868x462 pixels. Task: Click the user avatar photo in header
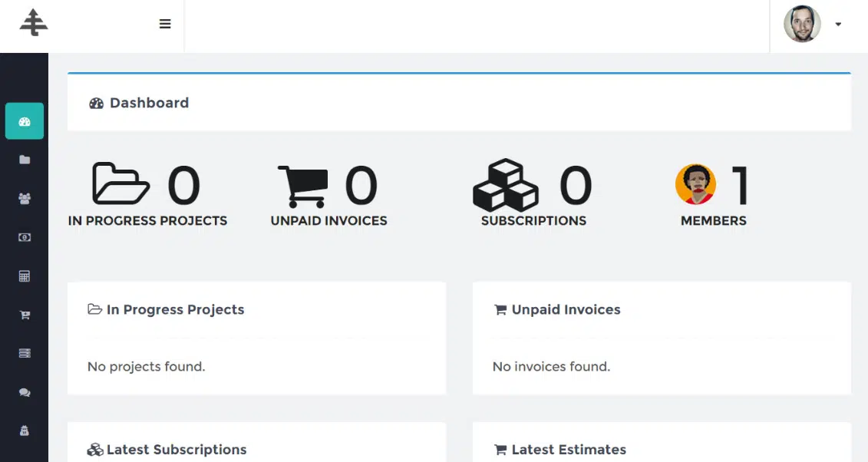tap(802, 25)
